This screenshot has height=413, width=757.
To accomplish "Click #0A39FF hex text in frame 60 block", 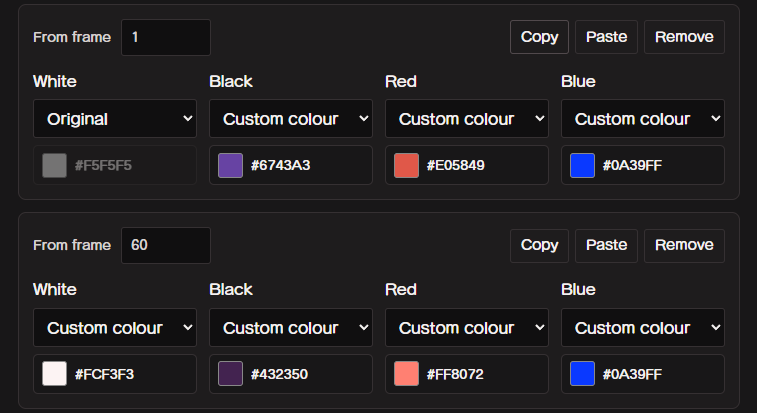I will tap(632, 374).
